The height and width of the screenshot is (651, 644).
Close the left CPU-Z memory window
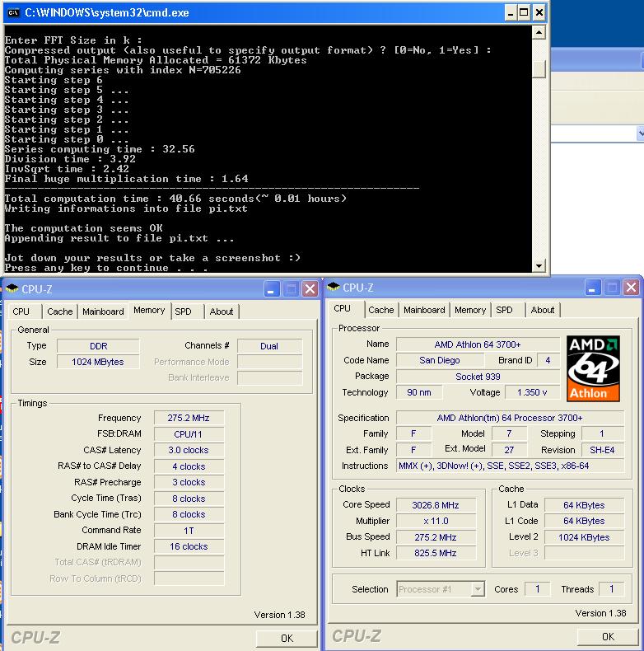(310, 289)
